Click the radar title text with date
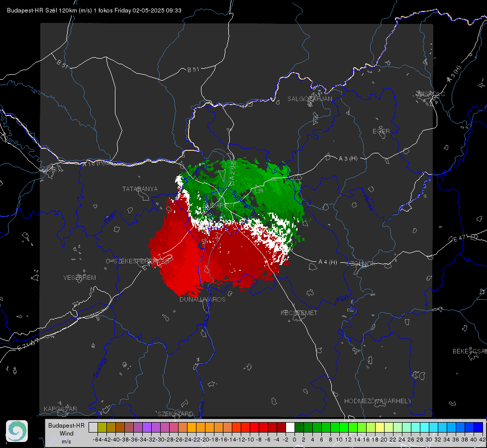Screen dimensions: 487x448 [94, 10]
